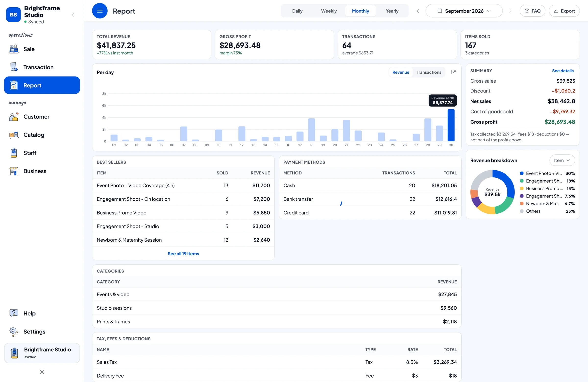Select the Daily period tab
The image size is (588, 382).
coord(297,11)
